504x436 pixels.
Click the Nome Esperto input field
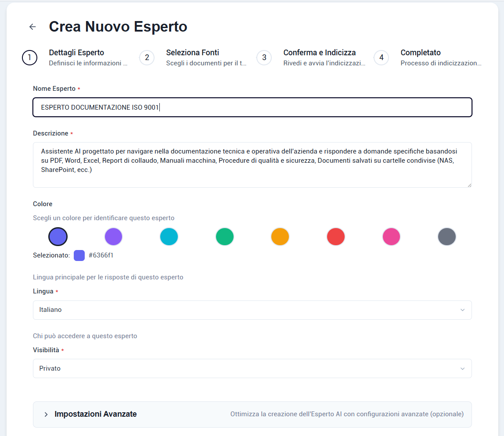pos(252,107)
